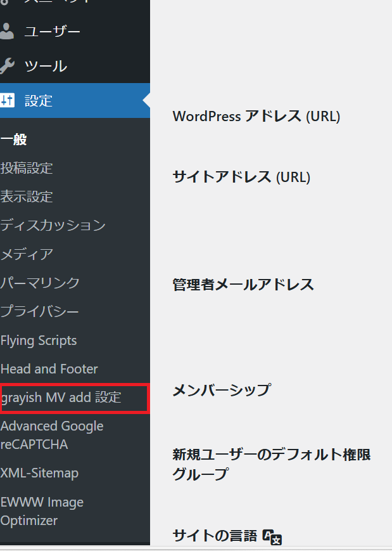Screen dimensions: 392x551
Task: Click the Users person icon in sidebar
Action: point(6,31)
